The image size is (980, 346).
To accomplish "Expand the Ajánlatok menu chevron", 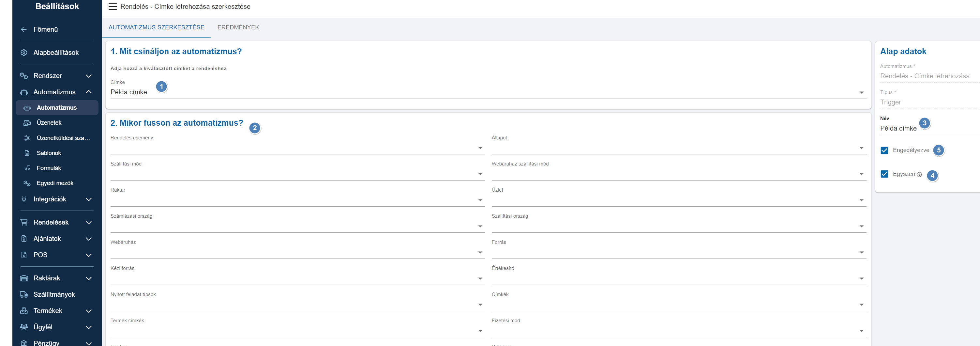I will pyautogui.click(x=89, y=239).
